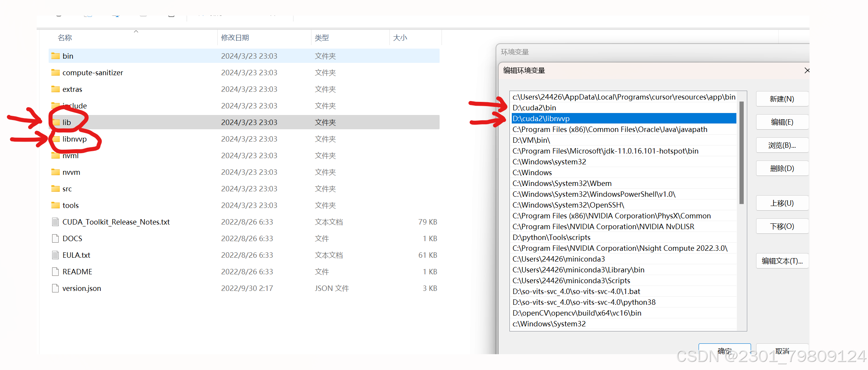Select the NVIDIA NvDLISR path entry
Screen dimensions: 868x370
tap(624, 226)
